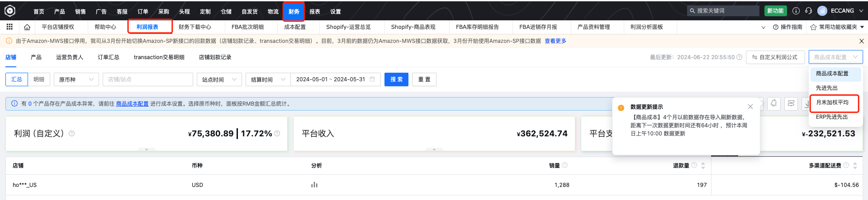Image resolution: width=868 pixels, height=200 pixels.
Task: Click the ¥362,524.74 platform income value
Action: click(x=542, y=134)
